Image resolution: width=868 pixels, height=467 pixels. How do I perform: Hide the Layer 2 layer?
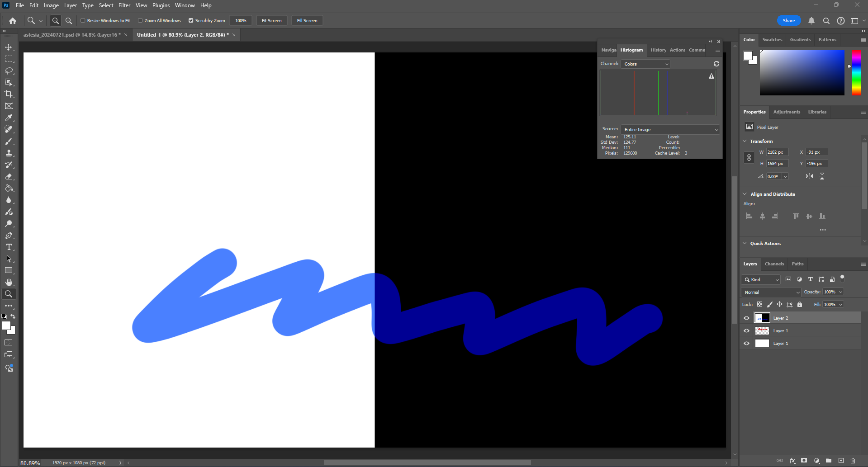pyautogui.click(x=746, y=318)
